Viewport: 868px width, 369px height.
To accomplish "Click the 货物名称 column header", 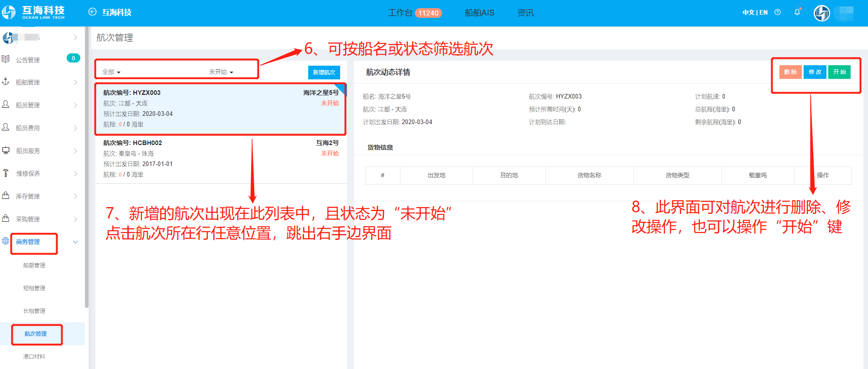I will tap(589, 175).
